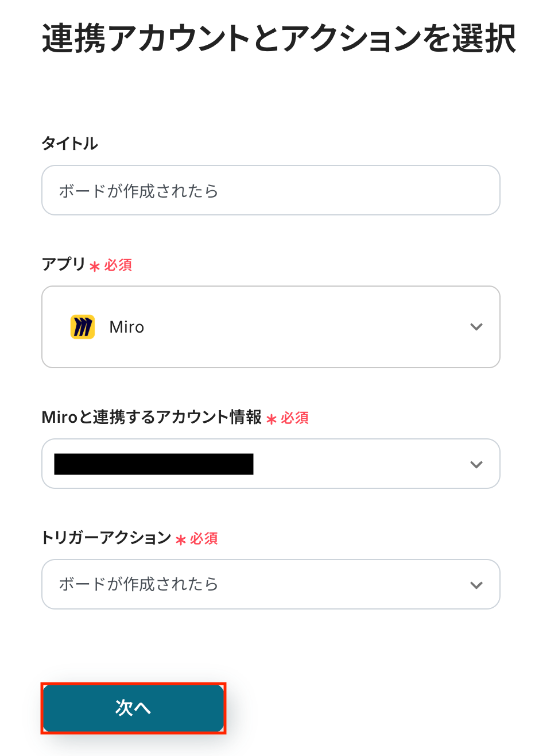Screen dimensions: 535x756
Task: Open the account info dropdown chevron
Action: pos(476,464)
